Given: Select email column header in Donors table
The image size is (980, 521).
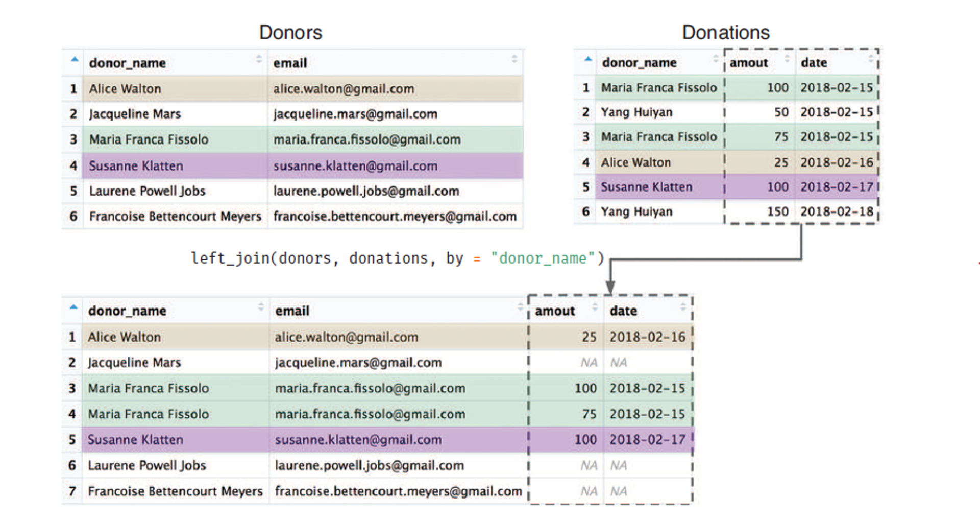Looking at the screenshot, I should (290, 63).
